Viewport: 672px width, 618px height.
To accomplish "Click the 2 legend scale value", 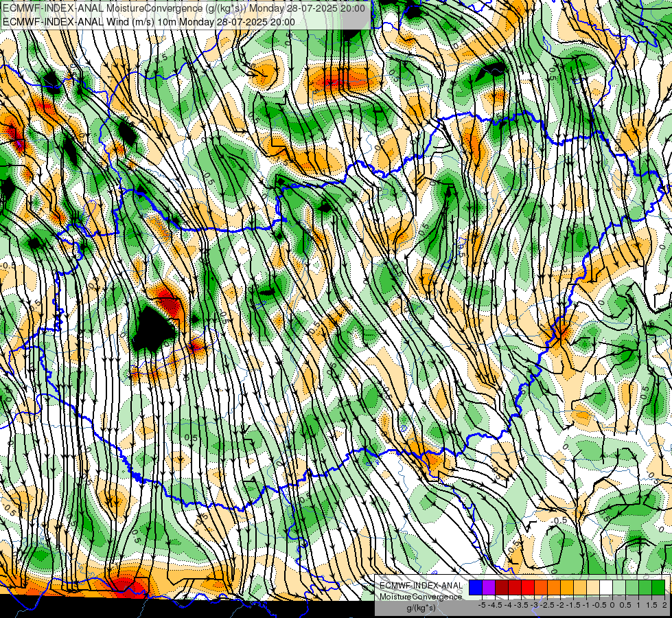I will [664, 605].
